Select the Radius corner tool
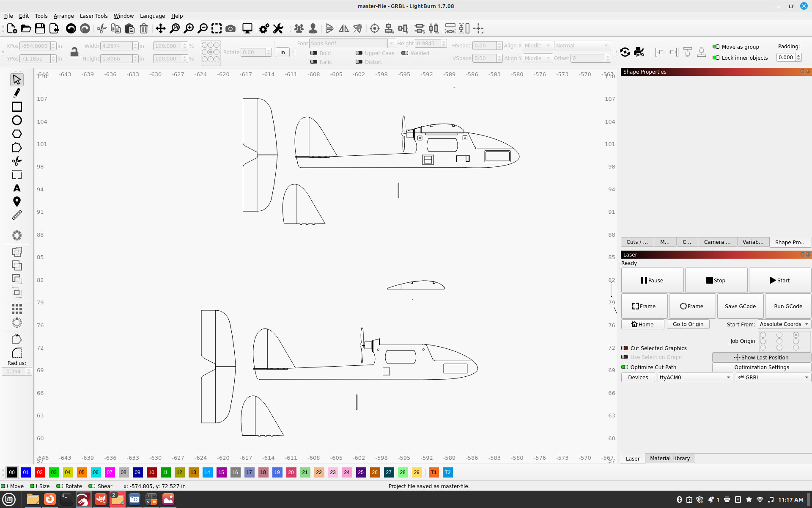812x508 pixels. point(17,353)
